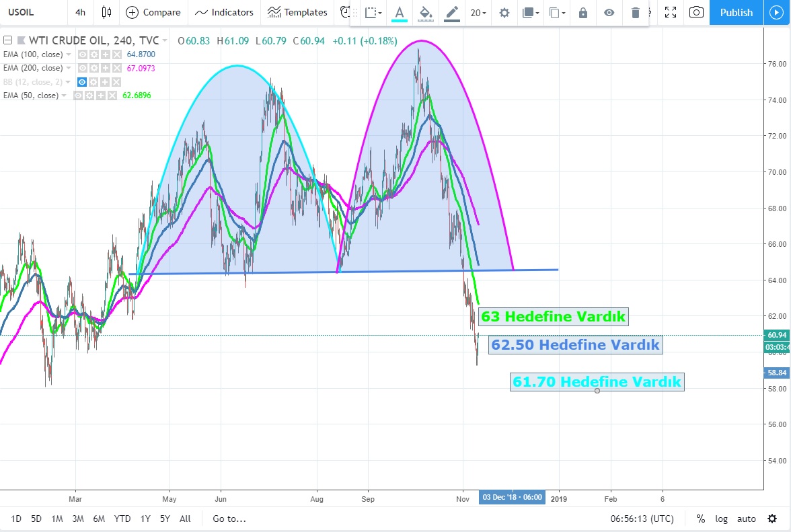Take a chart snapshot with camera icon
This screenshot has height=532, width=791.
coord(697,12)
